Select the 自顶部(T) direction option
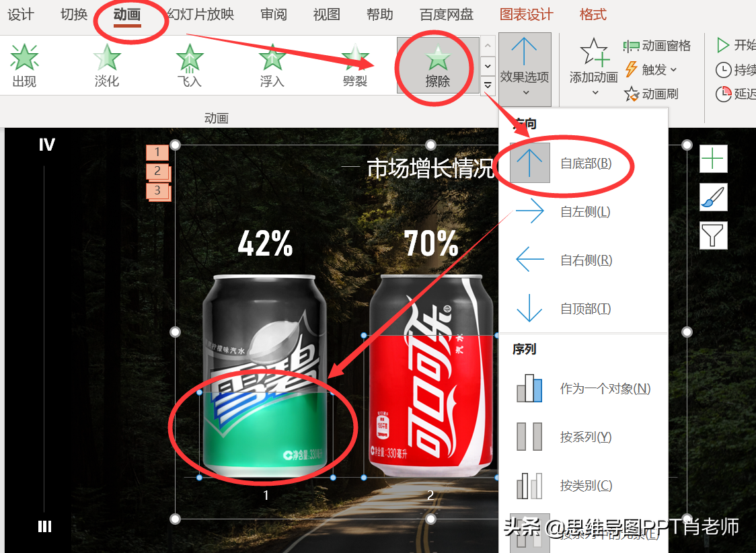The image size is (756, 553). pyautogui.click(x=583, y=308)
